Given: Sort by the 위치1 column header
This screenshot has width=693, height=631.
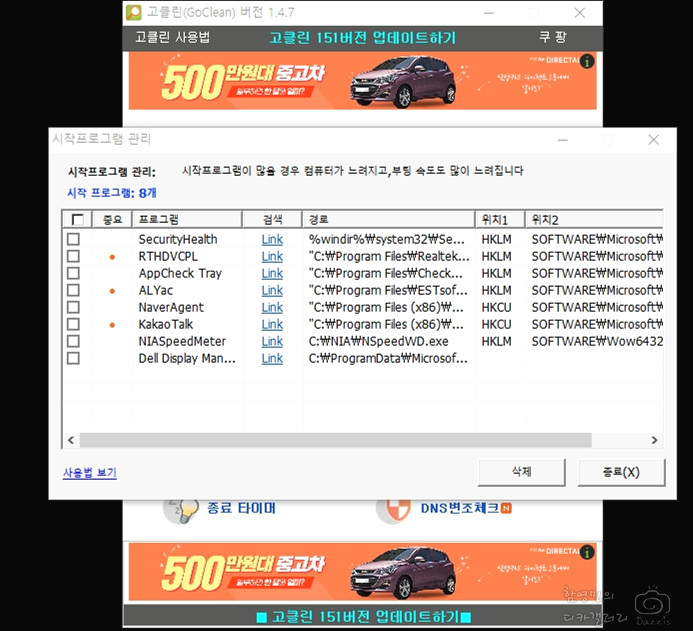Looking at the screenshot, I should [500, 220].
